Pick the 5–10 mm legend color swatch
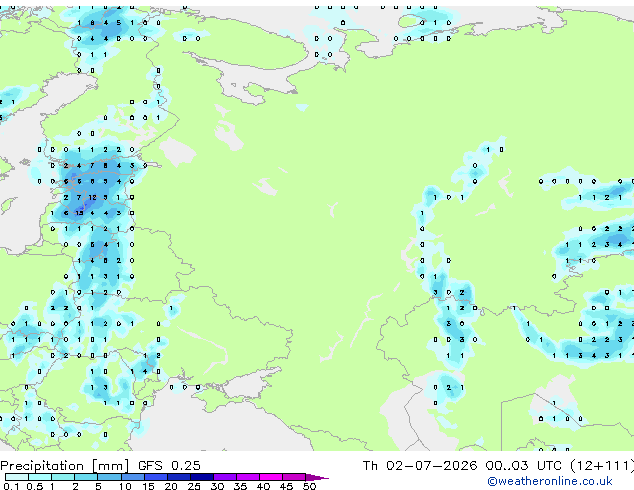 (109, 477)
